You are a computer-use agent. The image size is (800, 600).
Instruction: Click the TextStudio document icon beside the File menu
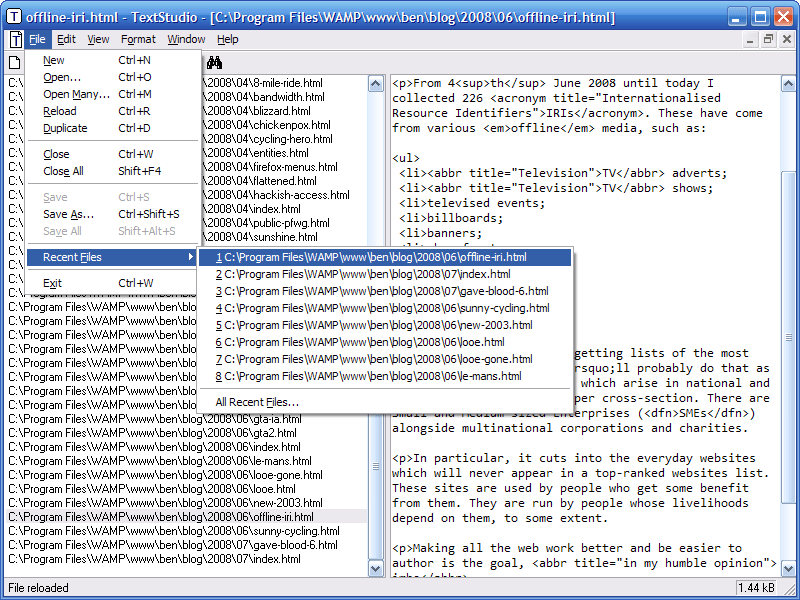pyautogui.click(x=14, y=38)
